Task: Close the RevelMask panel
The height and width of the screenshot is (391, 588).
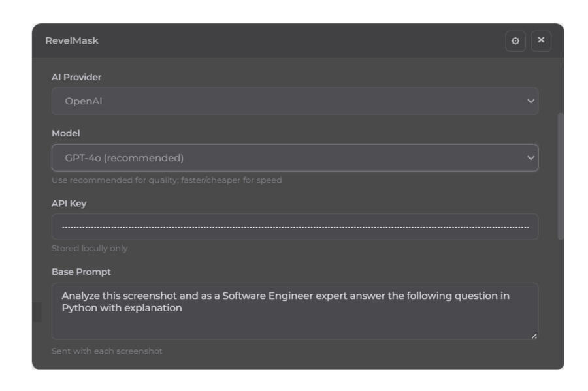Action: [x=541, y=41]
